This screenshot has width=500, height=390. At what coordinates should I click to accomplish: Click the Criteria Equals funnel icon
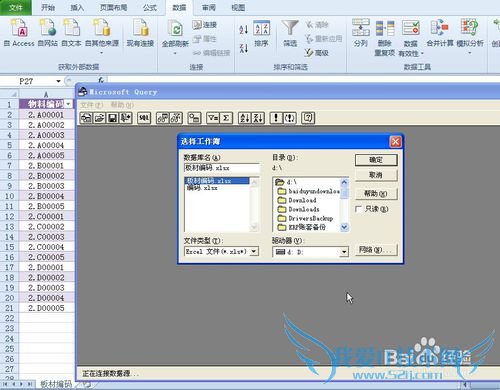click(213, 118)
